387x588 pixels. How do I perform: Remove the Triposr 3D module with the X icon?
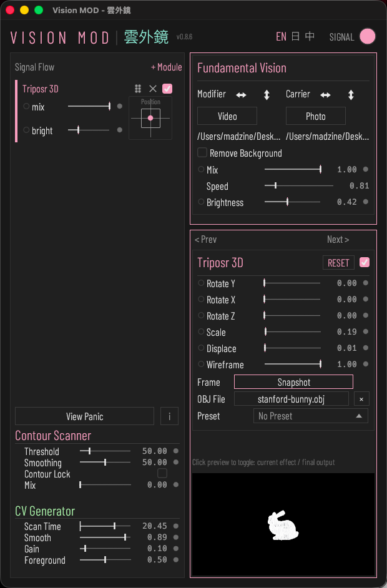[x=153, y=89]
